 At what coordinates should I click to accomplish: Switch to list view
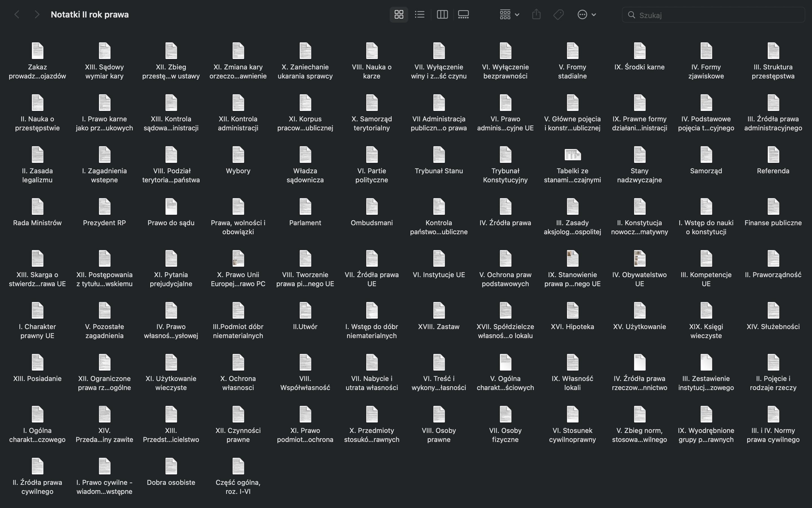coord(420,14)
